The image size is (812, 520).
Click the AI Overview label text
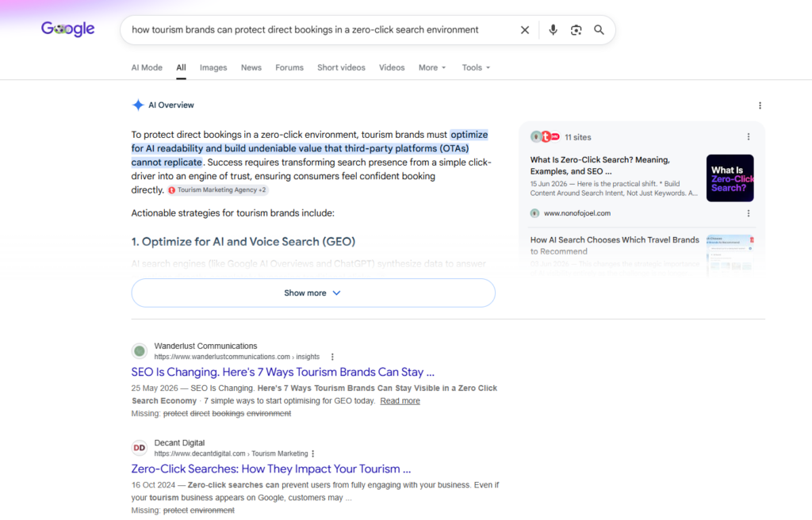pos(171,105)
